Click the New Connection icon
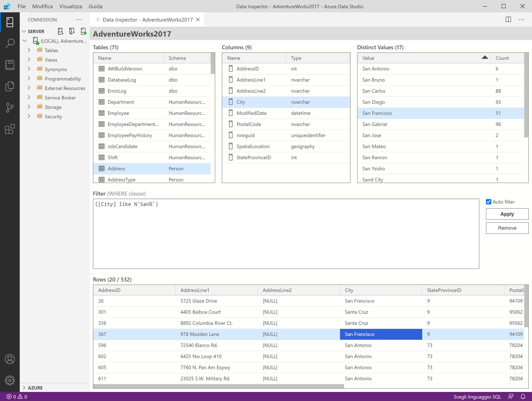This screenshot has width=532, height=401. tap(60, 31)
